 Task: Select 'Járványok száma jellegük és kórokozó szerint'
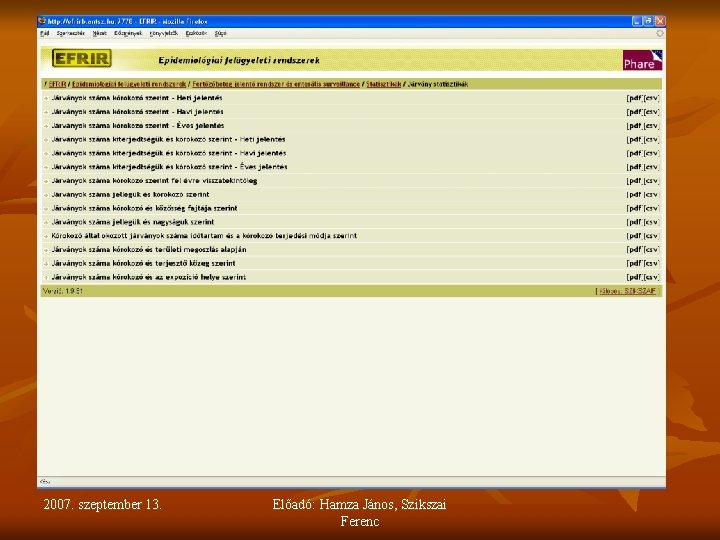coord(130,194)
